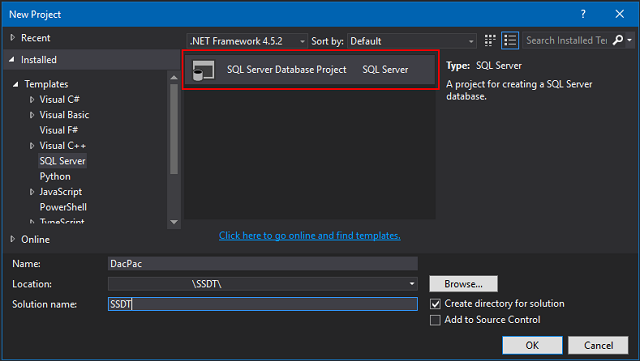This screenshot has width=640, height=361.
Task: Toggle Create directory for solution checkbox
Action: click(x=435, y=304)
